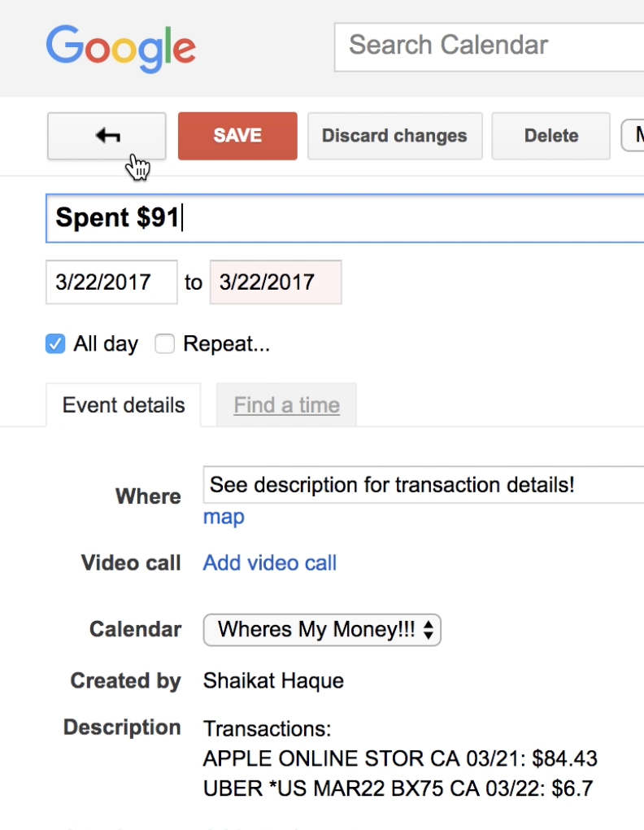Focus the Search Calendar field

point(488,46)
